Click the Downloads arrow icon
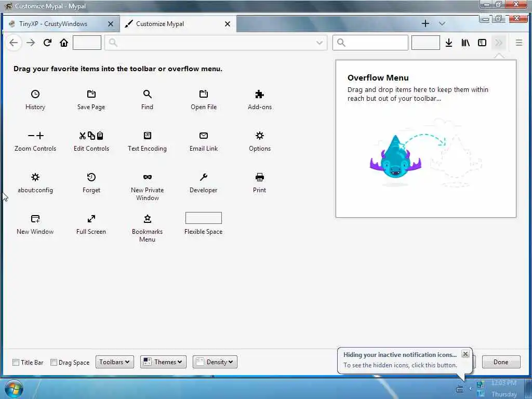 (x=449, y=43)
